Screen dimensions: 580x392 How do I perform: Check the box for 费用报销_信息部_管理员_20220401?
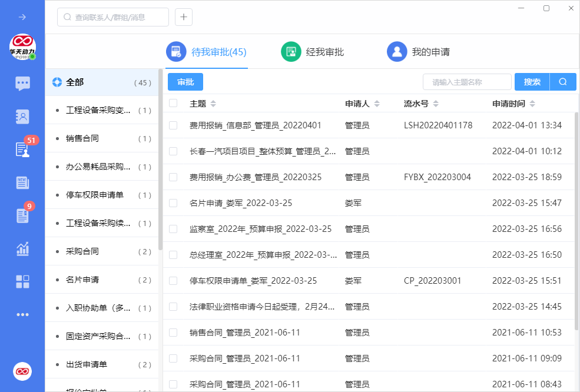[x=173, y=125]
